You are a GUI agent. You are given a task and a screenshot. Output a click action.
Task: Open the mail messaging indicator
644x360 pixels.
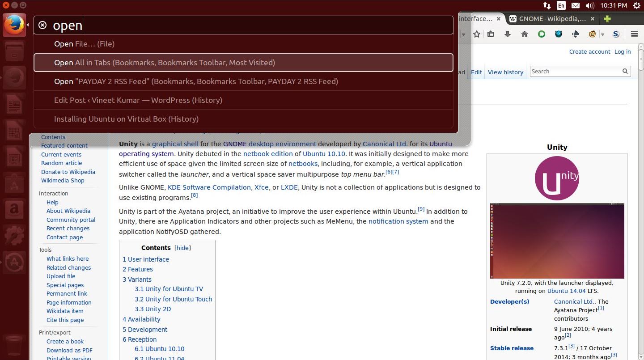click(576, 5)
